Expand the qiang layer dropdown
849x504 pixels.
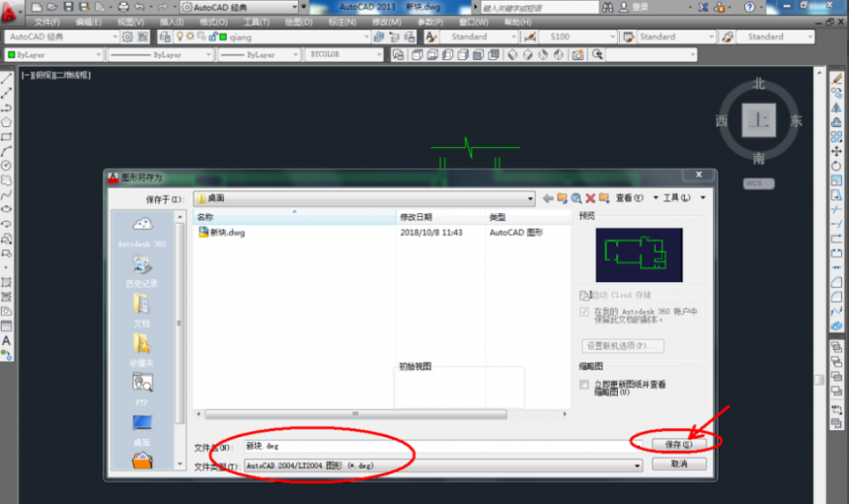point(366,36)
